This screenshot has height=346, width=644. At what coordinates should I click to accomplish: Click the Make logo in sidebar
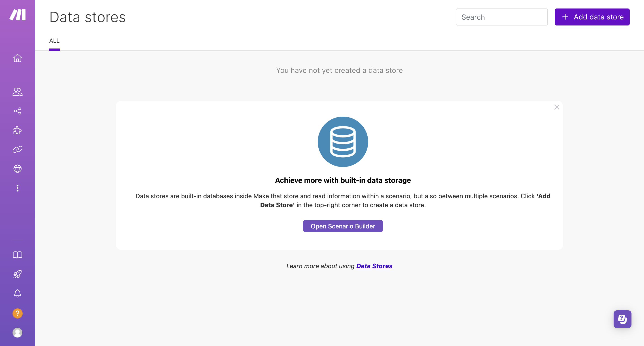pyautogui.click(x=17, y=15)
